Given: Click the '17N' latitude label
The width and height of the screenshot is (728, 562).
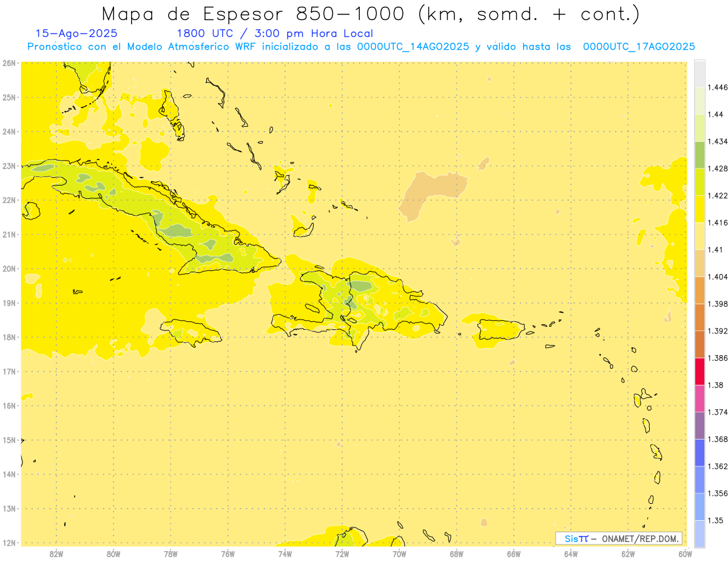Looking at the screenshot, I should 9,371.
